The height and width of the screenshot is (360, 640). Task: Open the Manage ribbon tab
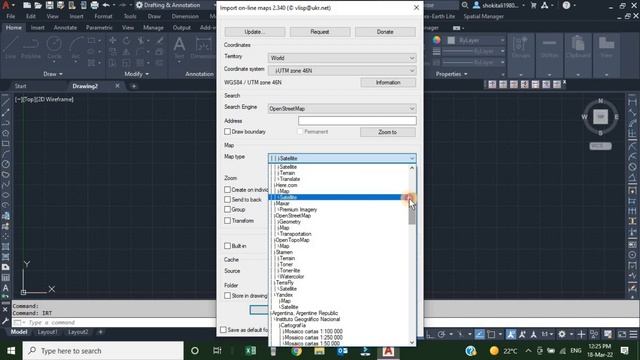point(153,28)
